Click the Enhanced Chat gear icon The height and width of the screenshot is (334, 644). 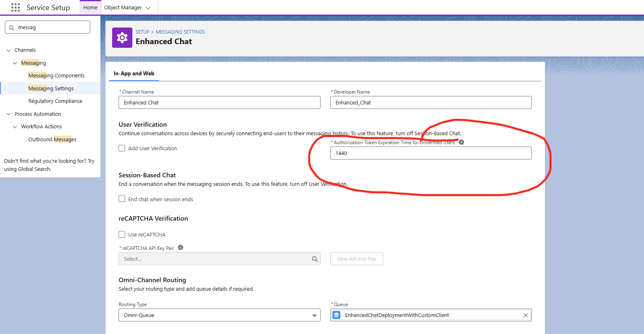click(122, 38)
